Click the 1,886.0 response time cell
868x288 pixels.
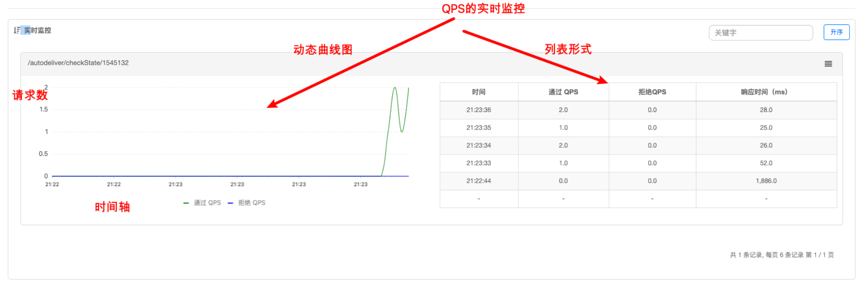click(766, 181)
